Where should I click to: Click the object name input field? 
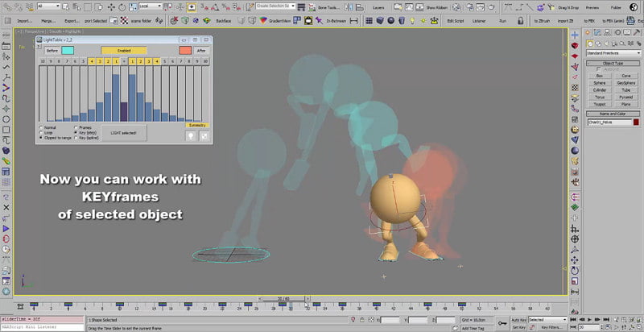(608, 122)
